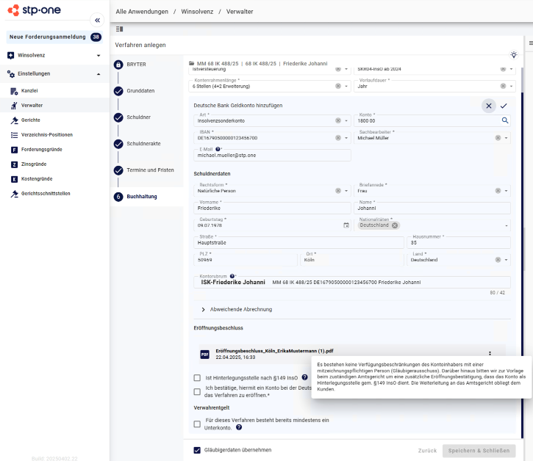The image size is (533, 461).
Task: Edit the E-Mail field
Action: [x=272, y=155]
